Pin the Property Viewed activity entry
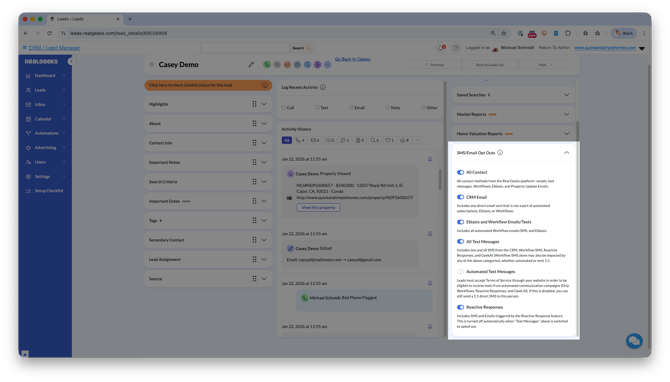Image resolution: width=670 pixels, height=382 pixels. click(430, 159)
